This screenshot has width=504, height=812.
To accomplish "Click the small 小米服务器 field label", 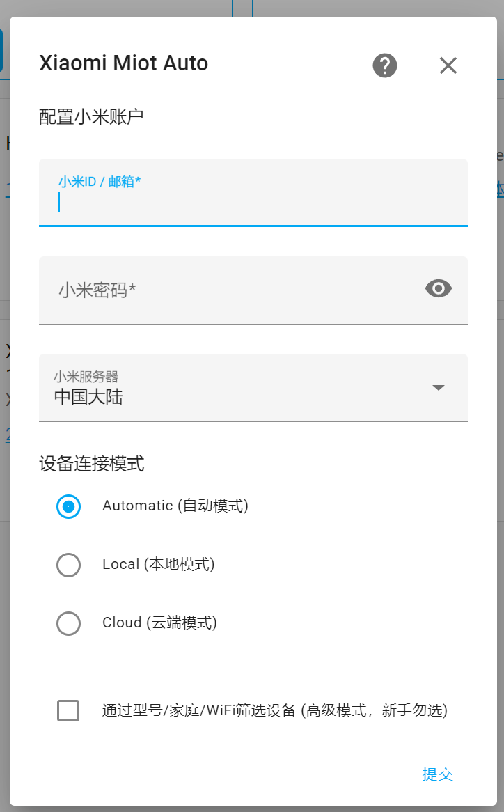I will 86,377.
